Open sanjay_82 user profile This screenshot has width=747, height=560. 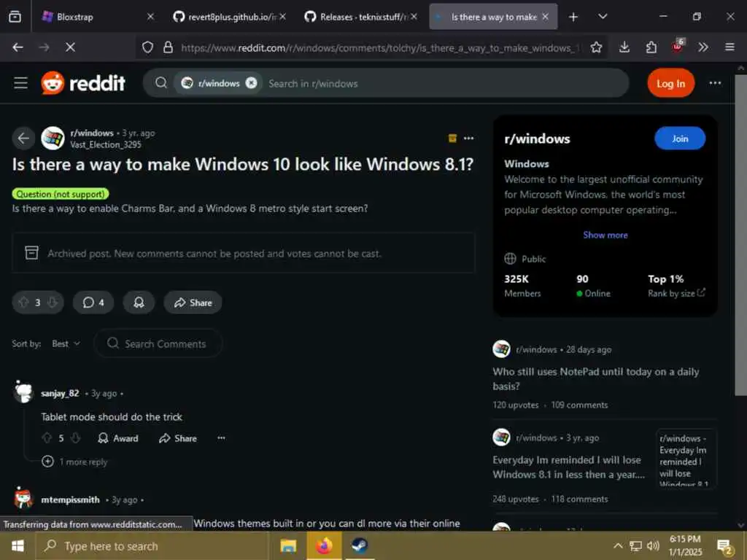pyautogui.click(x=60, y=393)
